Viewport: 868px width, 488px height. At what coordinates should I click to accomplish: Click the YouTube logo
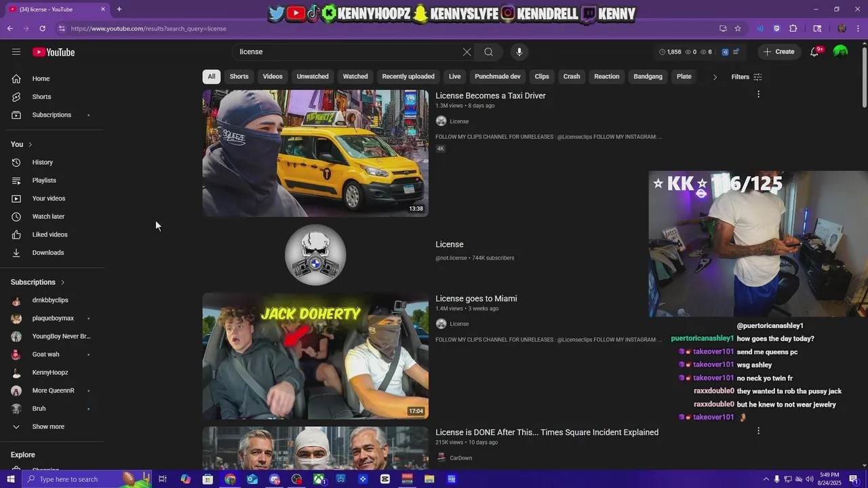click(54, 52)
